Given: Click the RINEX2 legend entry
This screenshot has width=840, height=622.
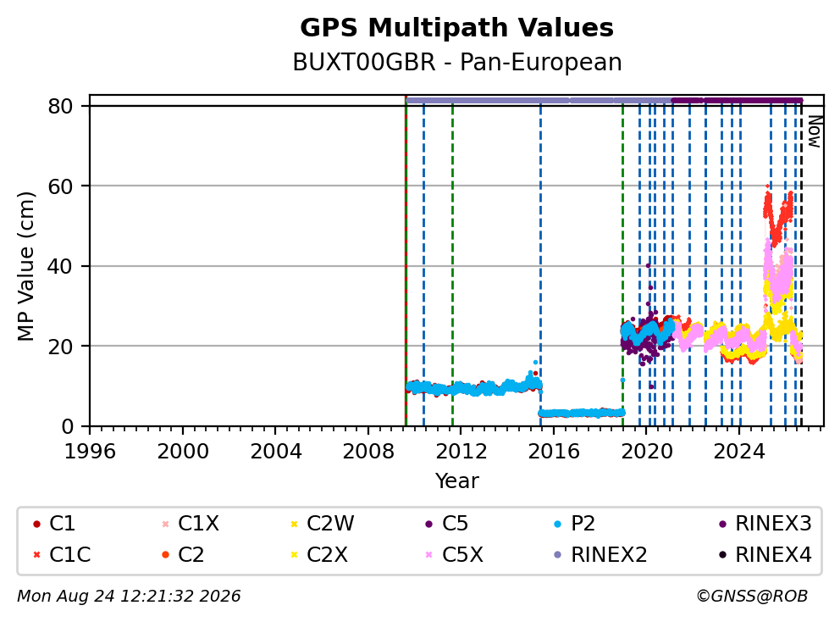Looking at the screenshot, I should coord(600,555).
